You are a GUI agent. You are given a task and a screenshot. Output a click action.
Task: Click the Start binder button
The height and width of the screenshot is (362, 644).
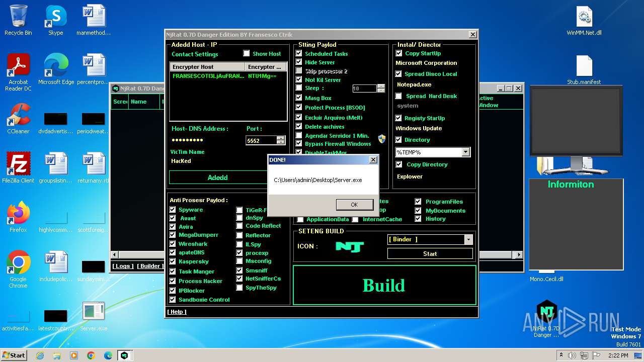pos(430,254)
